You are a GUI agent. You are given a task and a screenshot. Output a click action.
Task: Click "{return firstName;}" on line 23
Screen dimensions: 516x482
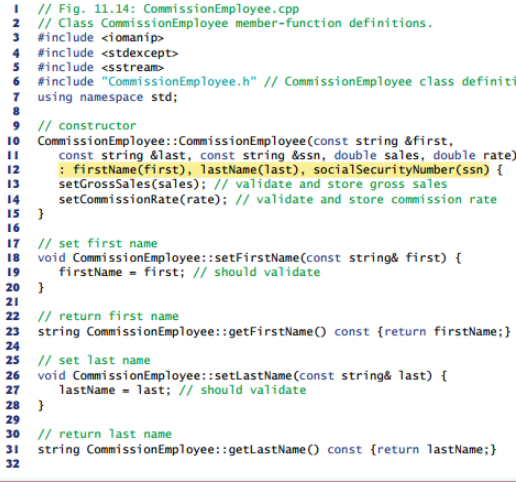point(444,332)
